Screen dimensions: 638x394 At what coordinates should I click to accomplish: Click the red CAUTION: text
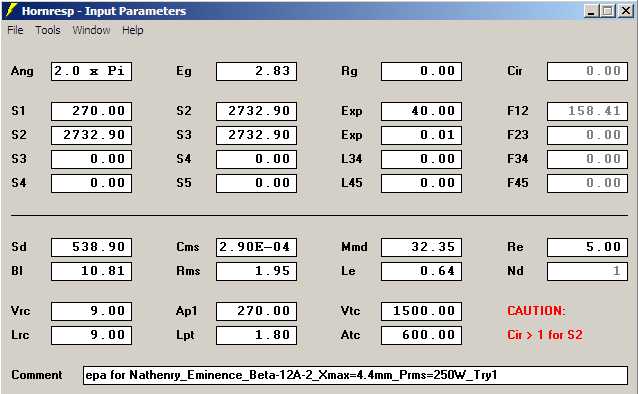click(x=536, y=311)
